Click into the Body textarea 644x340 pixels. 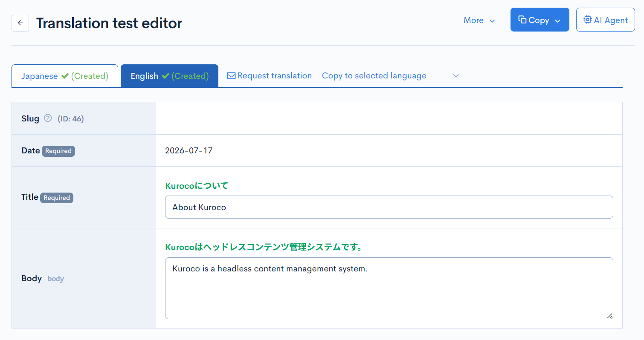(389, 288)
